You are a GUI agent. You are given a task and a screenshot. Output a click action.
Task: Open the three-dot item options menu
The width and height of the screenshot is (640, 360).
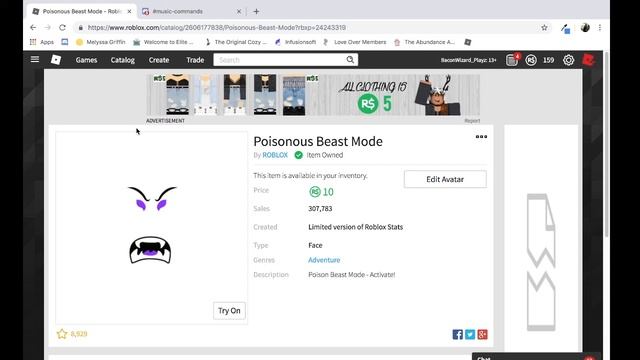[481, 137]
